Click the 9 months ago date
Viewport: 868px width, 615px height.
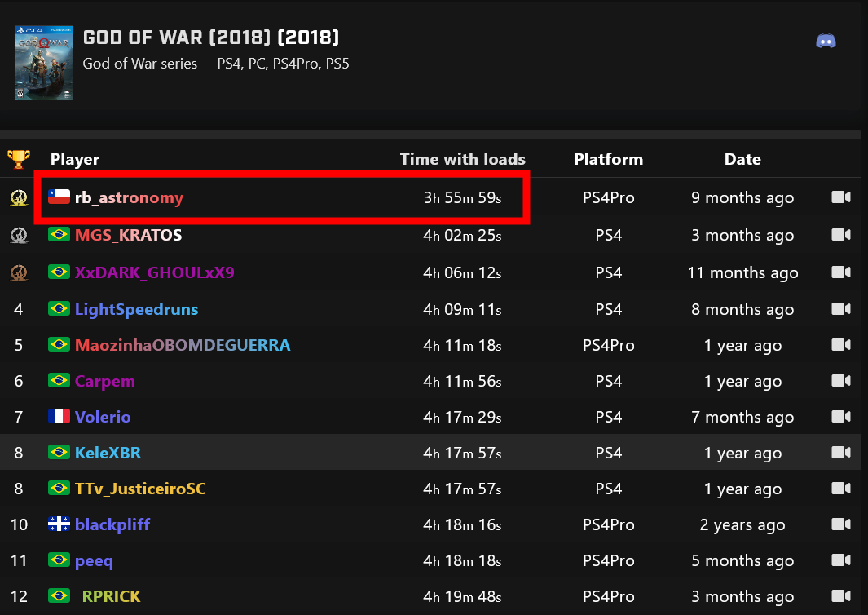click(x=742, y=198)
